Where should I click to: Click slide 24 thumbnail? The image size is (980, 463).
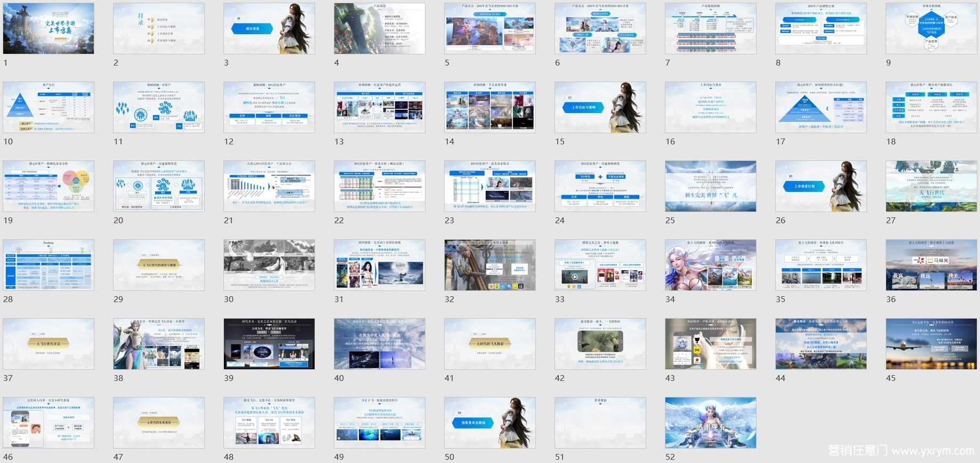[600, 186]
